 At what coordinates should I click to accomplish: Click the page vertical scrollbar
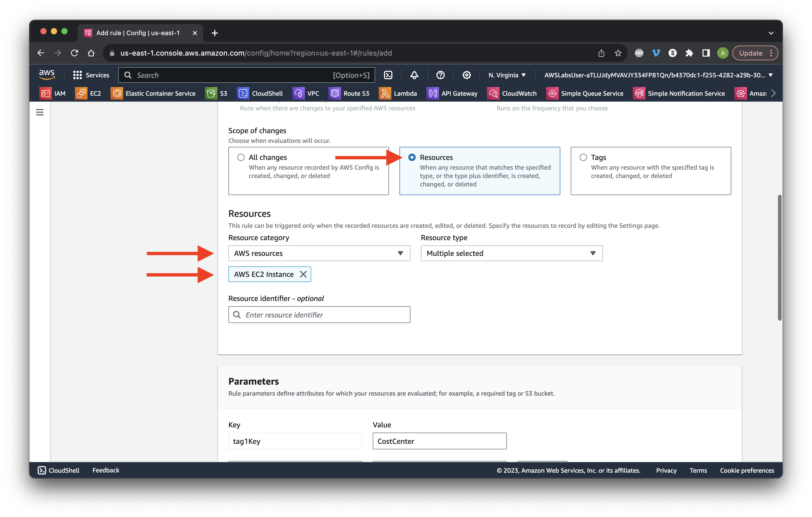pyautogui.click(x=779, y=258)
